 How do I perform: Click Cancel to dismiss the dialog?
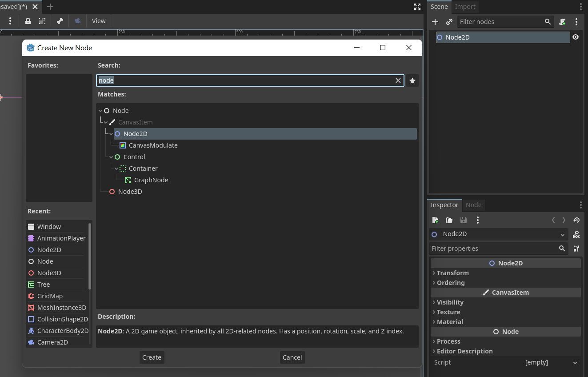292,357
